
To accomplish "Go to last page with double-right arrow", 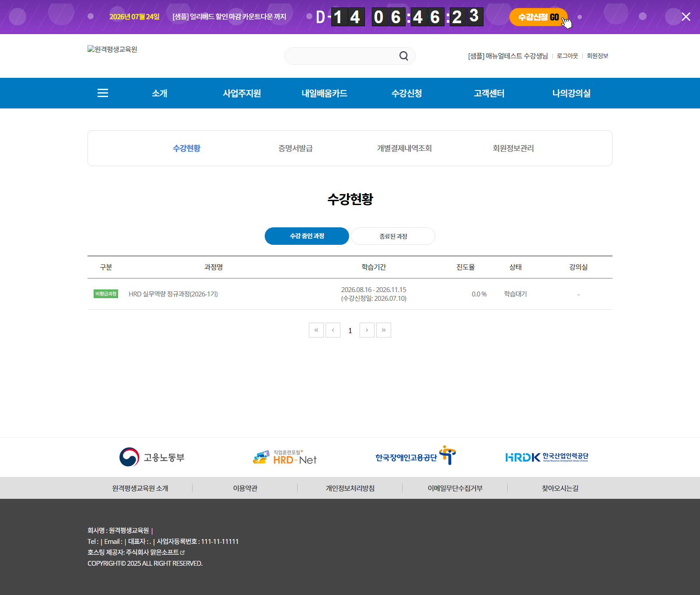I will tap(384, 330).
